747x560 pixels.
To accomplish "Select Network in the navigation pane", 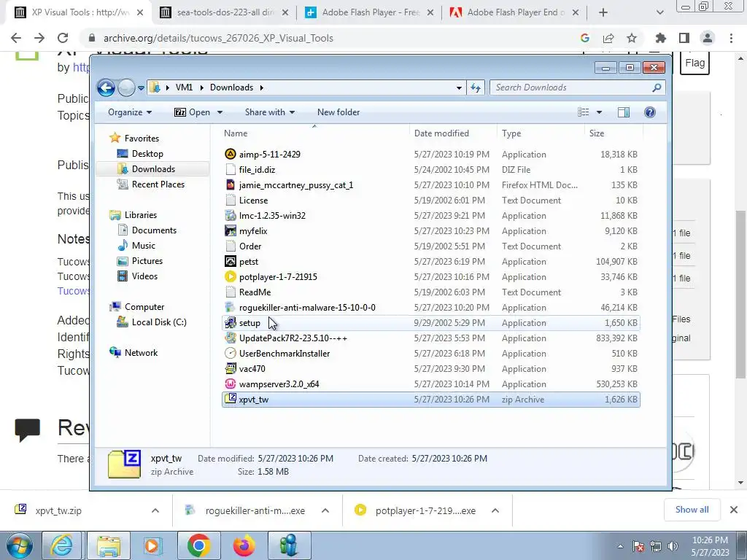I will coord(141,353).
